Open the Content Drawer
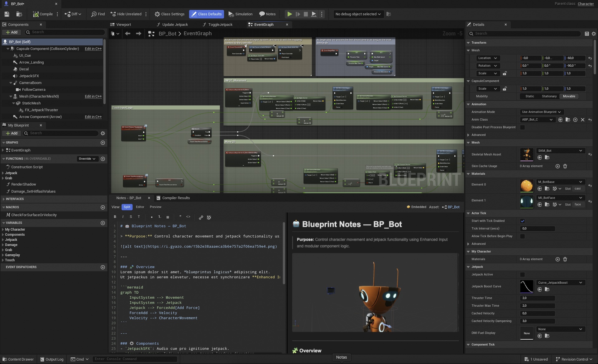598x364 pixels. [18, 359]
